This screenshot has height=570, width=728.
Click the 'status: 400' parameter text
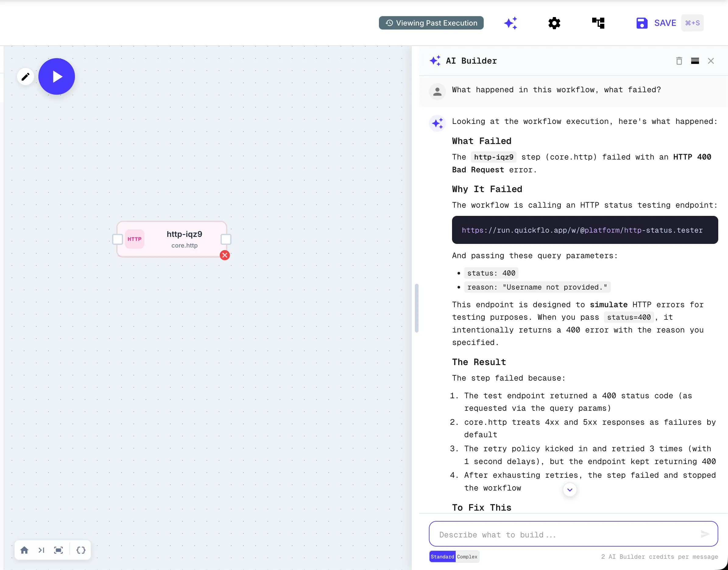pos(491,273)
